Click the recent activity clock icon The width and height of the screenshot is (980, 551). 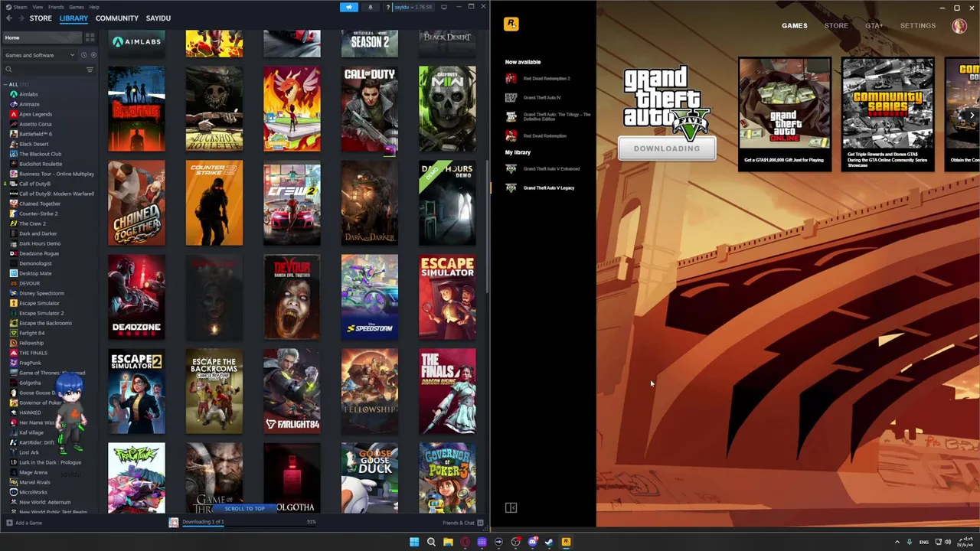click(x=84, y=55)
